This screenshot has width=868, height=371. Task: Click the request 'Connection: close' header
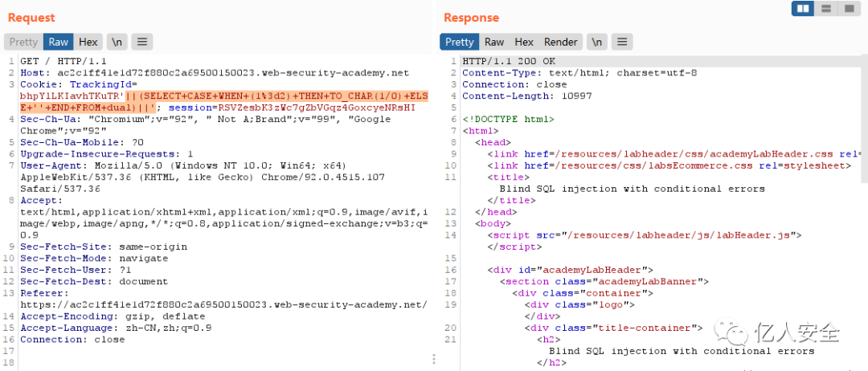point(72,340)
